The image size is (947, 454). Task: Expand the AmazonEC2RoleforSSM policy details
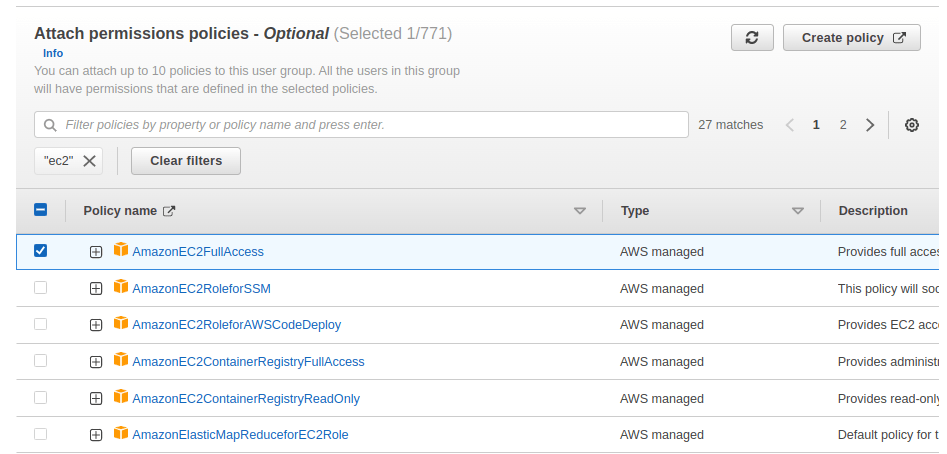96,289
